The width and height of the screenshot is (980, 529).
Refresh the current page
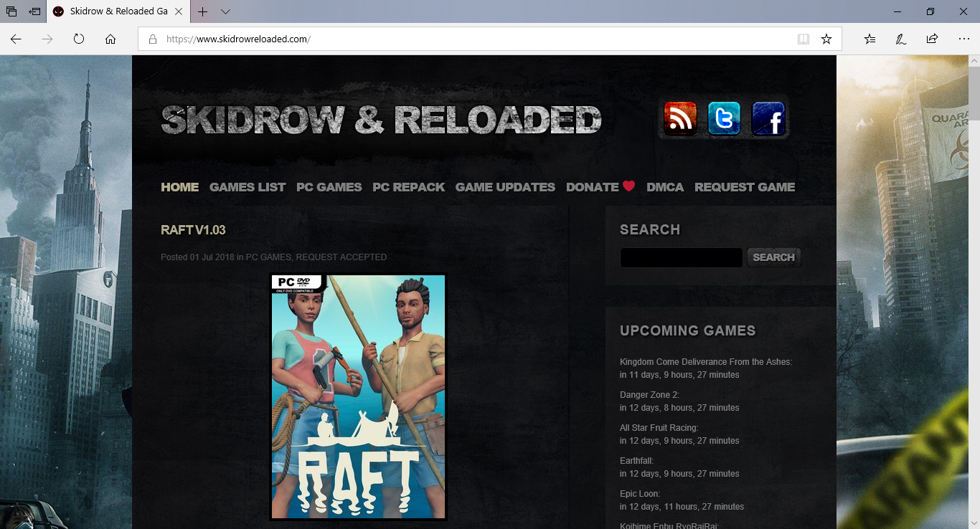point(79,39)
